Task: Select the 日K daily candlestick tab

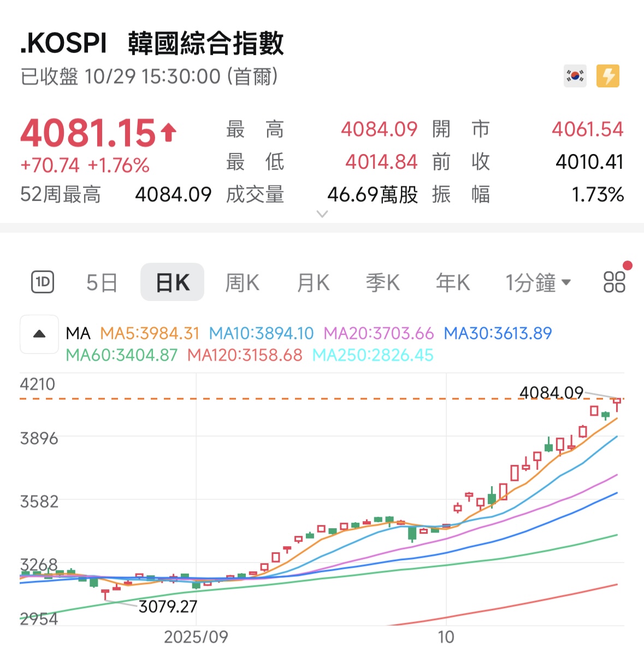Action: pyautogui.click(x=173, y=282)
